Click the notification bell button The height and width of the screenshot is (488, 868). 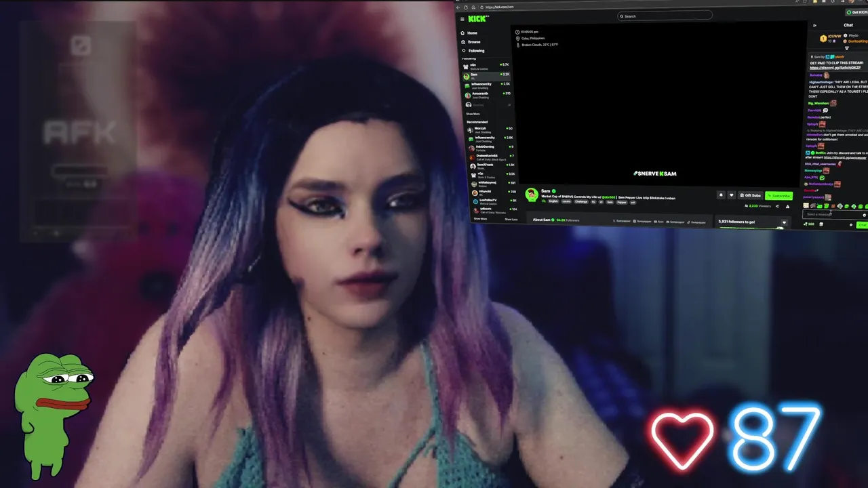(x=721, y=195)
